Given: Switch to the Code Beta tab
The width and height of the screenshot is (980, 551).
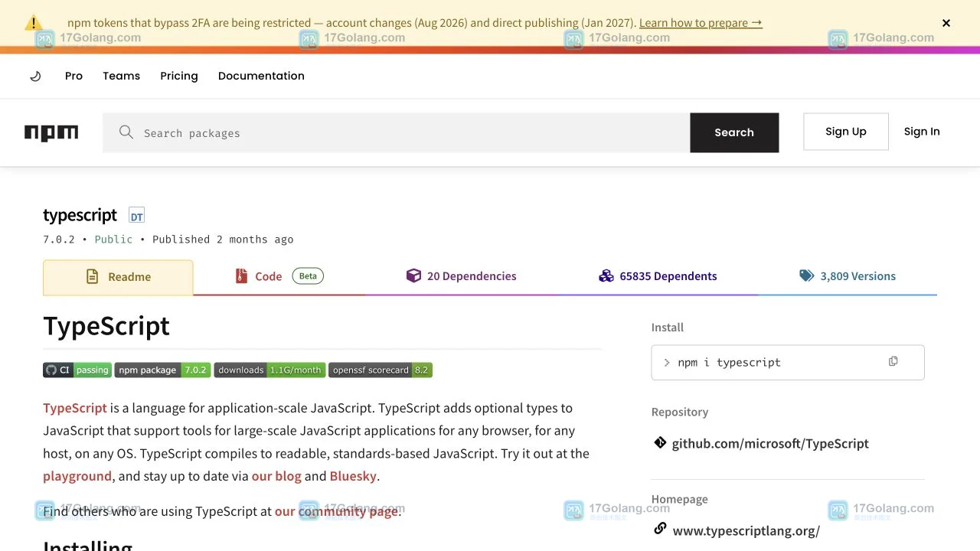Looking at the screenshot, I should 279,276.
